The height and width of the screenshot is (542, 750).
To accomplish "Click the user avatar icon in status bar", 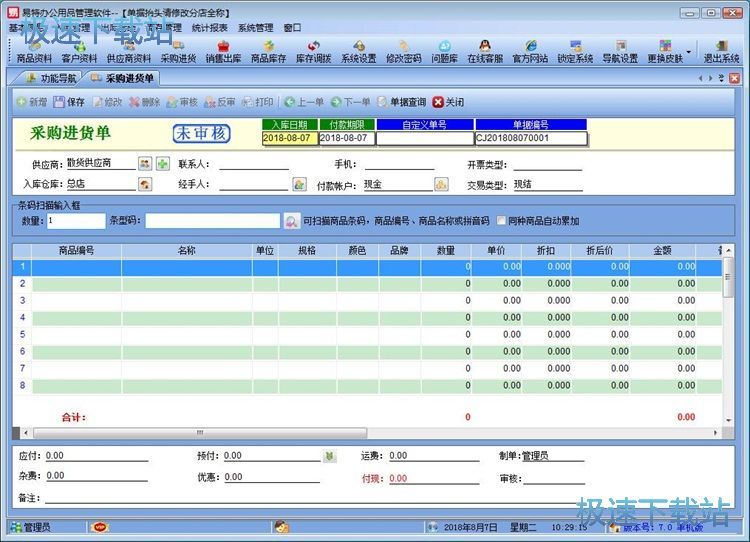I will click(x=282, y=527).
